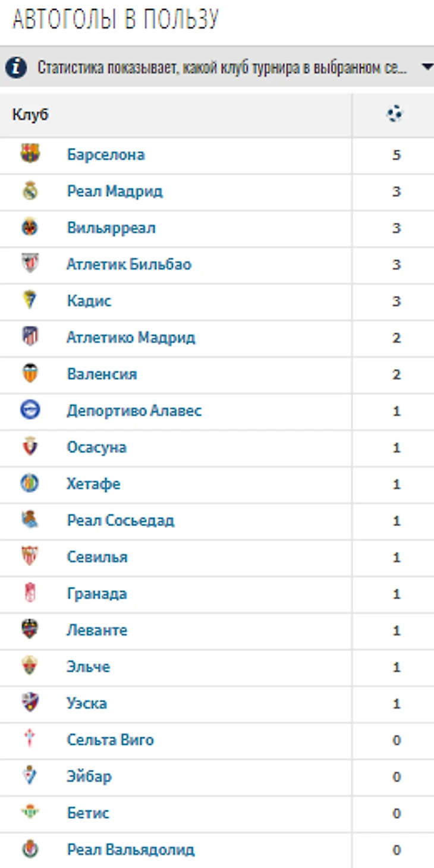The height and width of the screenshot is (868, 434).
Task: Click the info icon in the statistics banner
Action: pos(16,67)
